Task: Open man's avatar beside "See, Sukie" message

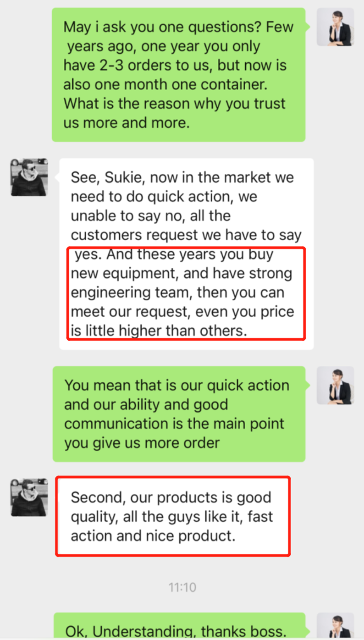Action: (x=29, y=177)
